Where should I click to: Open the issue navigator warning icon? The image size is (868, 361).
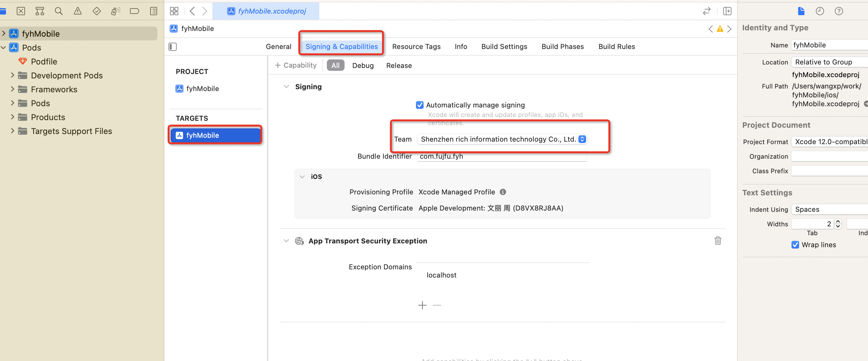[x=77, y=11]
